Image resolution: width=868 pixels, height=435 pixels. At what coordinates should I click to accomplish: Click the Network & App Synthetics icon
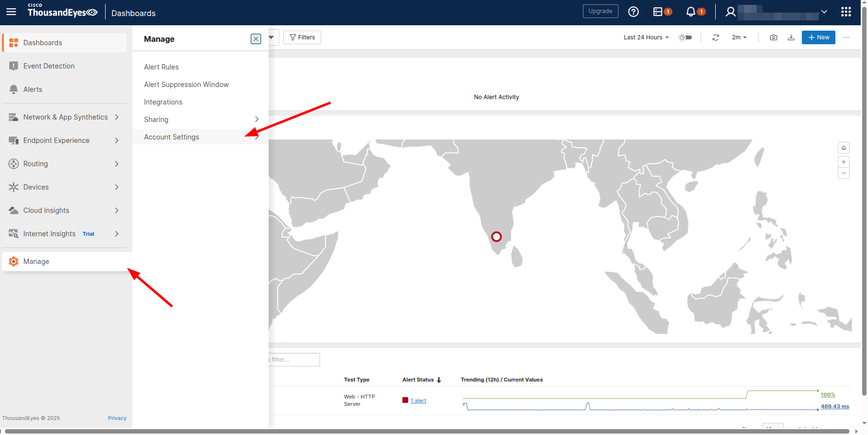tap(14, 117)
